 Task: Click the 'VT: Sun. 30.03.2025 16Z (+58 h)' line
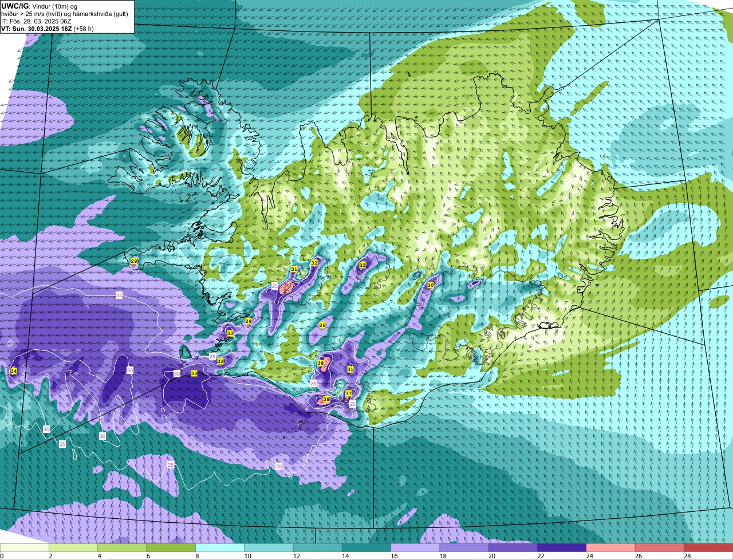[47, 28]
